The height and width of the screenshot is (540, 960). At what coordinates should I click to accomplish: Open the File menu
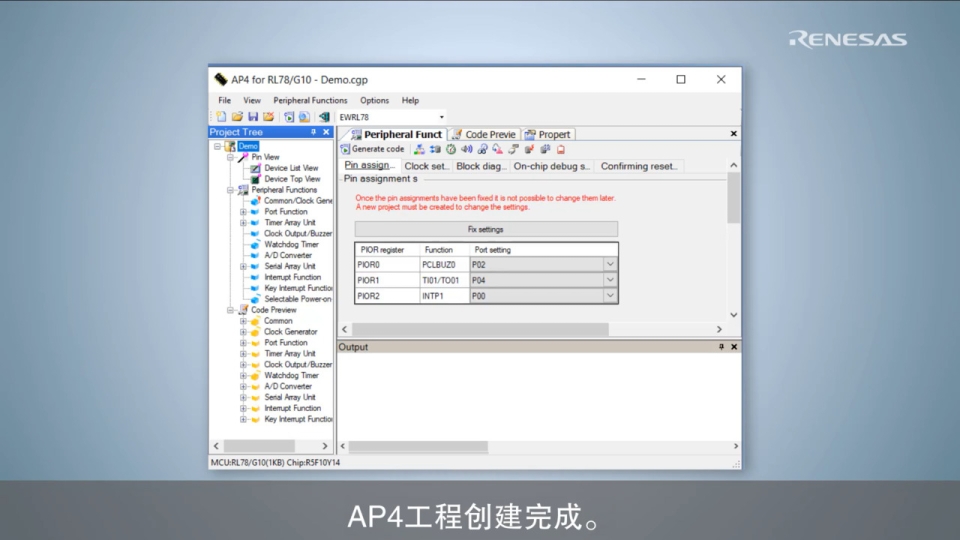[225, 100]
